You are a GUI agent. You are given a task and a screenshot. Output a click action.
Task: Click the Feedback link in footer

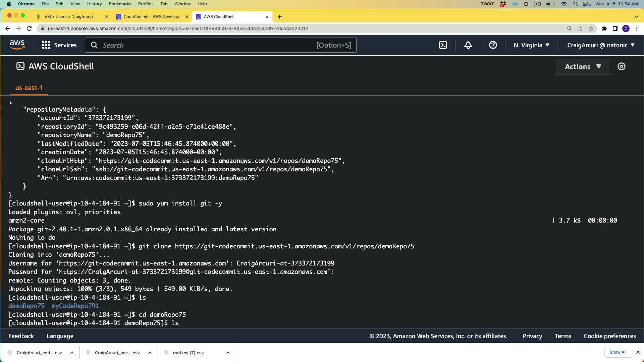pyautogui.click(x=21, y=336)
